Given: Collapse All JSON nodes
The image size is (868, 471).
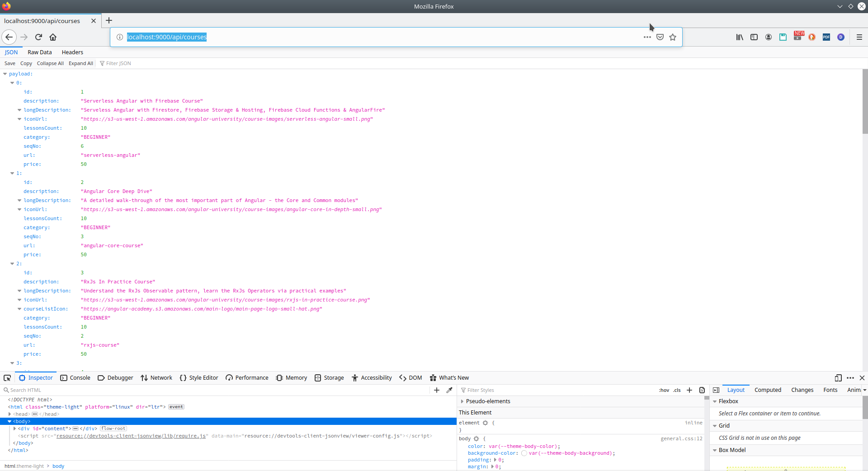Looking at the screenshot, I should (x=50, y=63).
